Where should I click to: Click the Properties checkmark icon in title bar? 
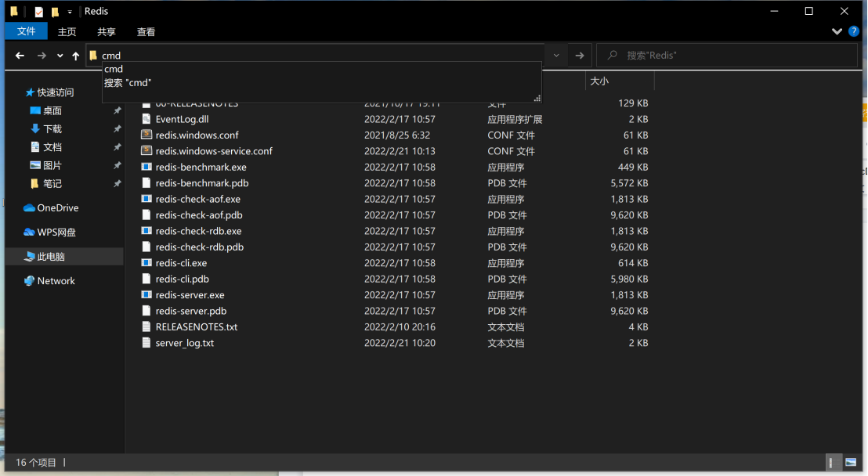coord(38,12)
